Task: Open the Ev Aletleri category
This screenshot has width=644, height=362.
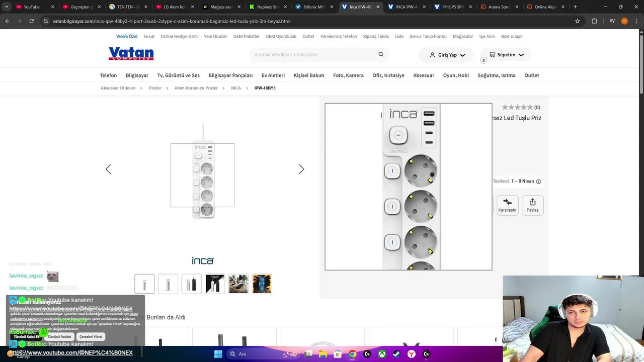Action: point(273,75)
